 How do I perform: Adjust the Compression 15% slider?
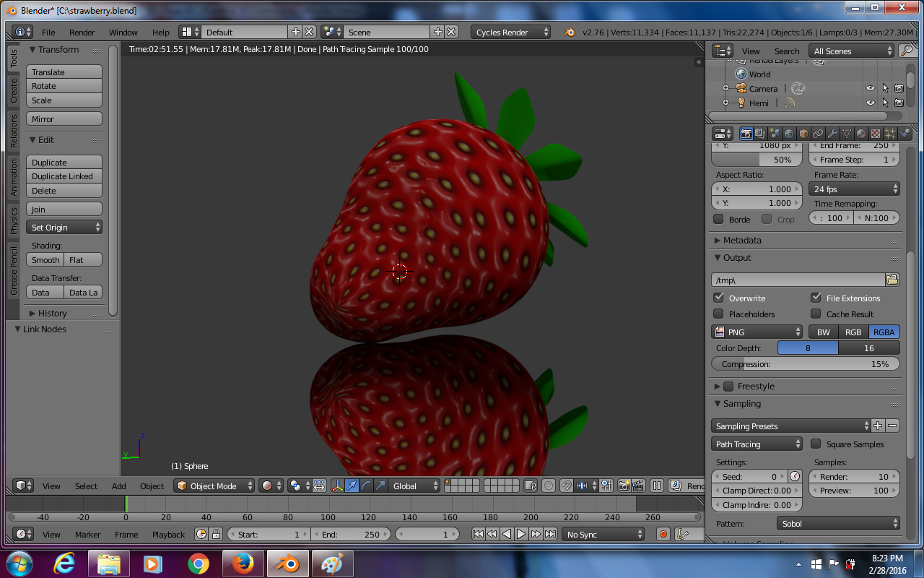click(x=806, y=364)
